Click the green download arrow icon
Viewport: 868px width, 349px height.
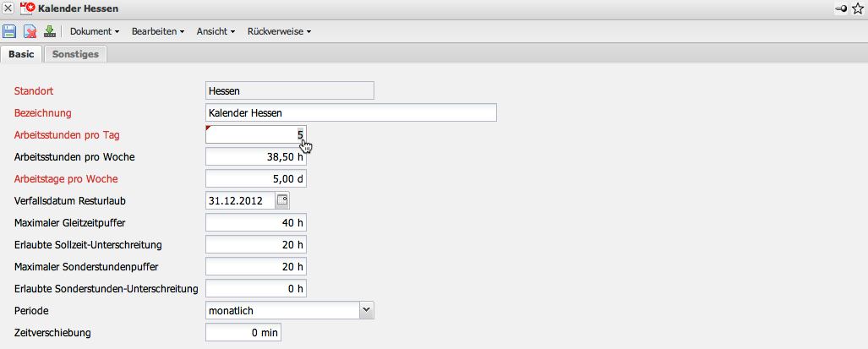[49, 32]
